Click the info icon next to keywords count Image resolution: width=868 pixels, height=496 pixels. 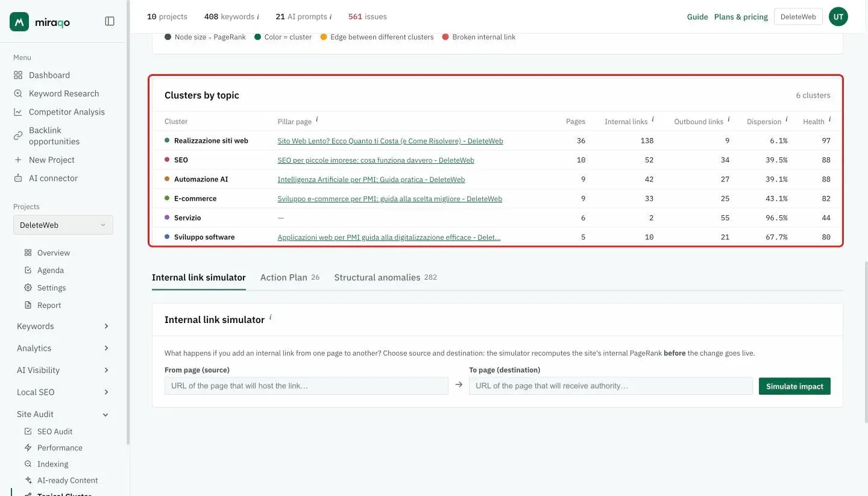pos(258,17)
